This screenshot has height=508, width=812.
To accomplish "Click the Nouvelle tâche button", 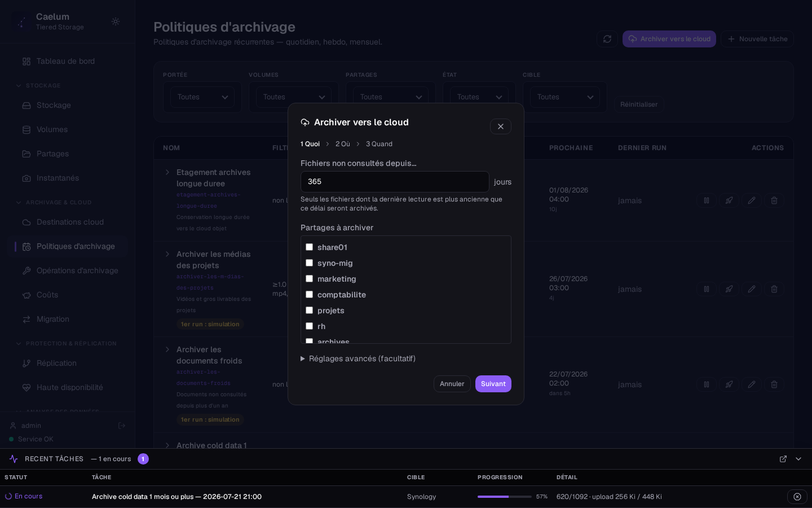I will [757, 39].
